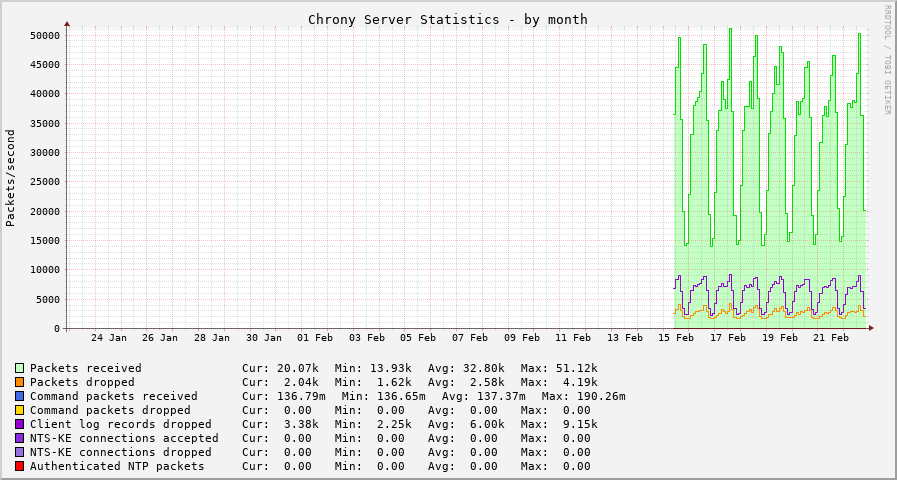This screenshot has width=897, height=480.
Task: Click Client log records Max 9.15k
Action: pos(580,424)
